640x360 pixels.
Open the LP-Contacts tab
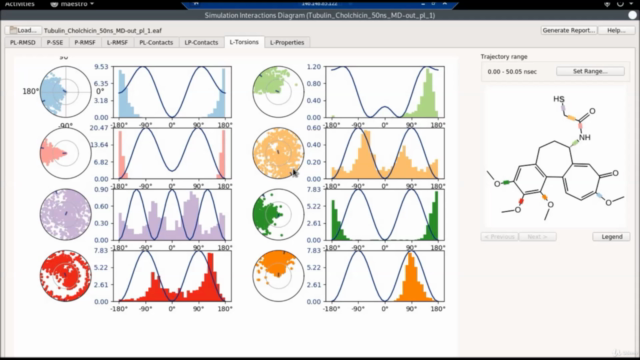coord(201,42)
